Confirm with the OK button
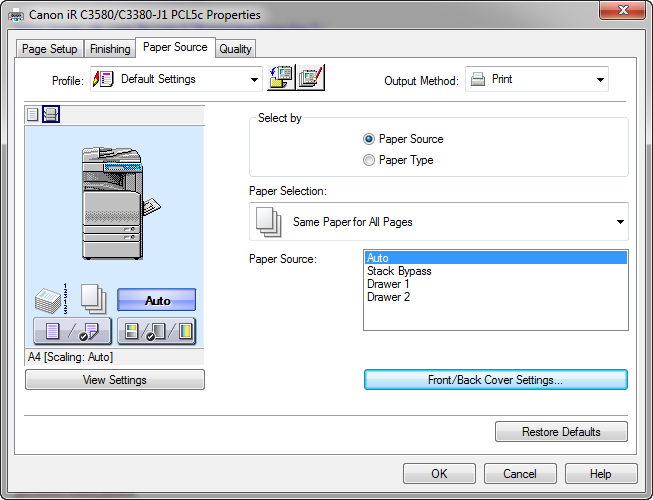Image resolution: width=653 pixels, height=500 pixels. pyautogui.click(x=439, y=474)
